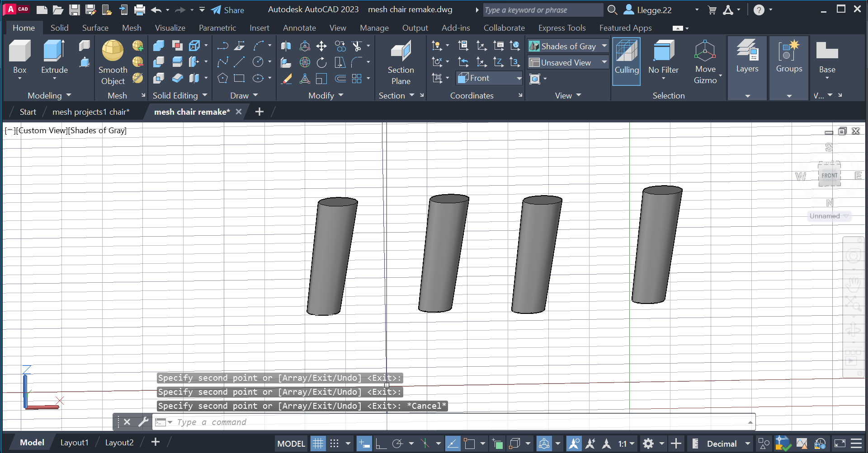Open the Solid ribbon tab
Screen dimensions: 868x453
(59, 28)
